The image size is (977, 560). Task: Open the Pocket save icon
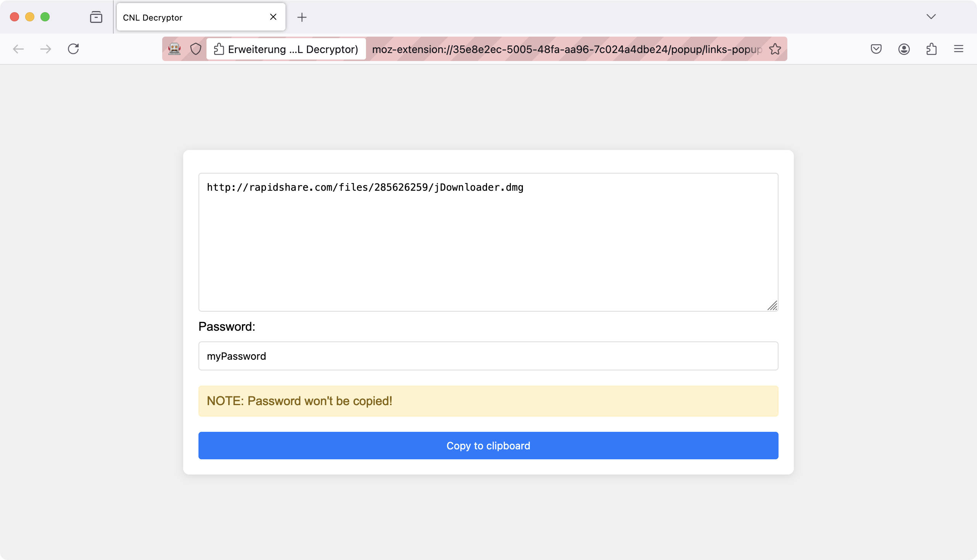(876, 49)
